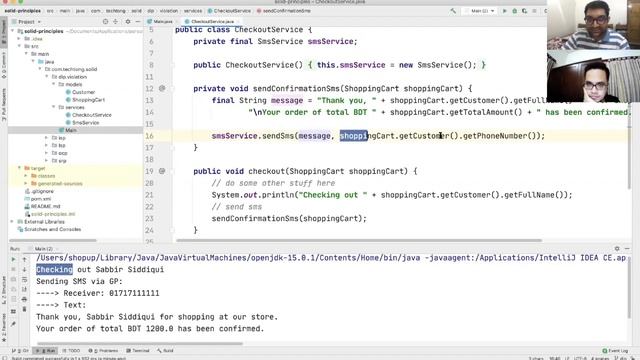
Task: Start debugging with the bug icon
Action: click(x=515, y=11)
